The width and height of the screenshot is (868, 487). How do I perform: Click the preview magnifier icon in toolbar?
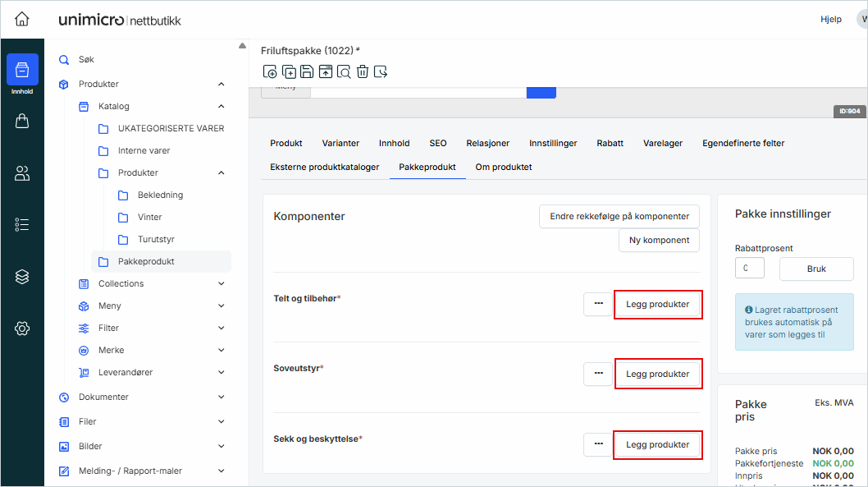pyautogui.click(x=344, y=72)
